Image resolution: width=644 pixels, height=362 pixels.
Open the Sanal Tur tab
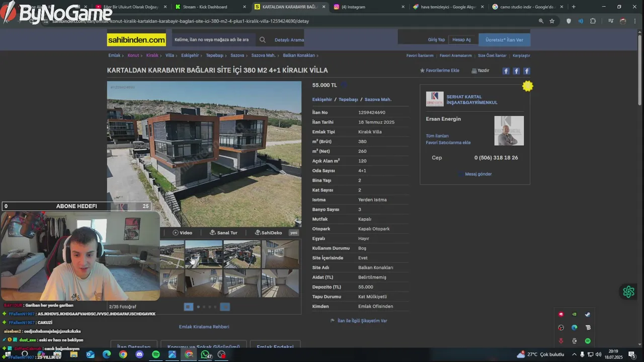[223, 233]
